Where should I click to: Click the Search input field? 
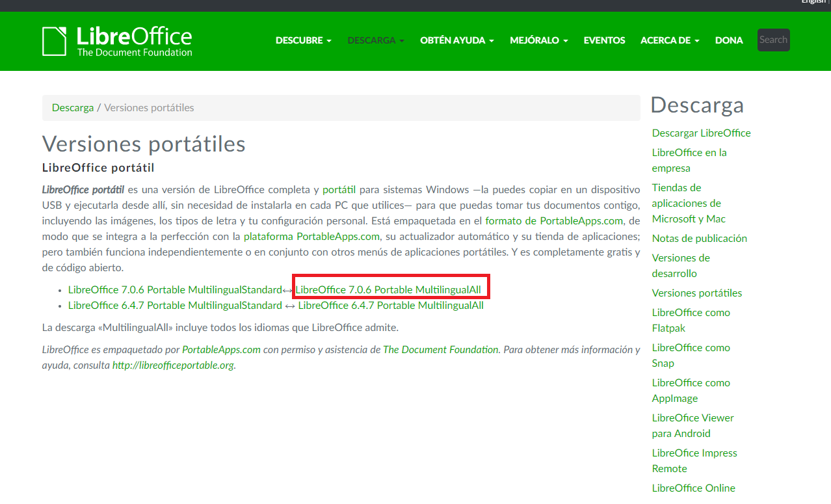[773, 40]
